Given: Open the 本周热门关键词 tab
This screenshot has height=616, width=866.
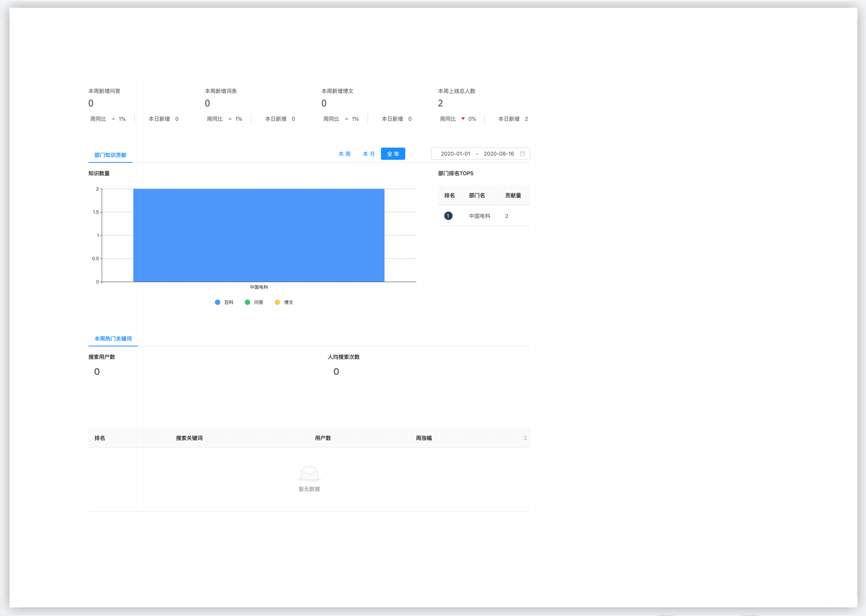Looking at the screenshot, I should pyautogui.click(x=113, y=339).
